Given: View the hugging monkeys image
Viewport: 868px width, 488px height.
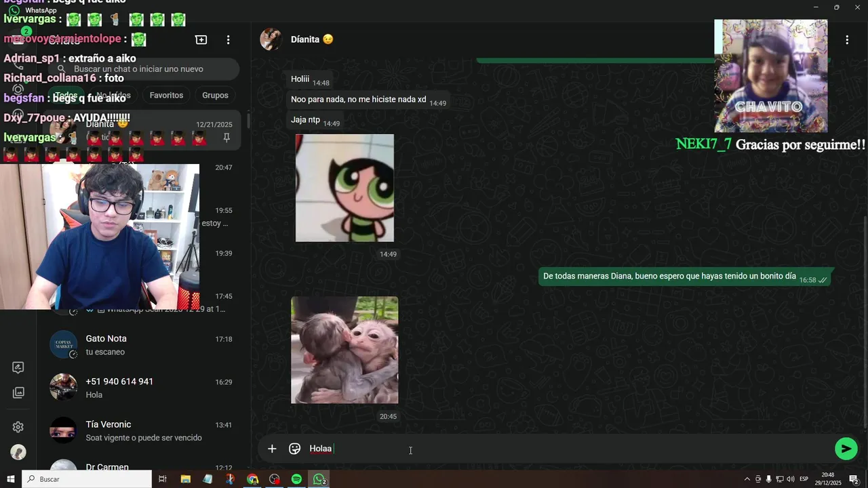Looking at the screenshot, I should (x=344, y=350).
